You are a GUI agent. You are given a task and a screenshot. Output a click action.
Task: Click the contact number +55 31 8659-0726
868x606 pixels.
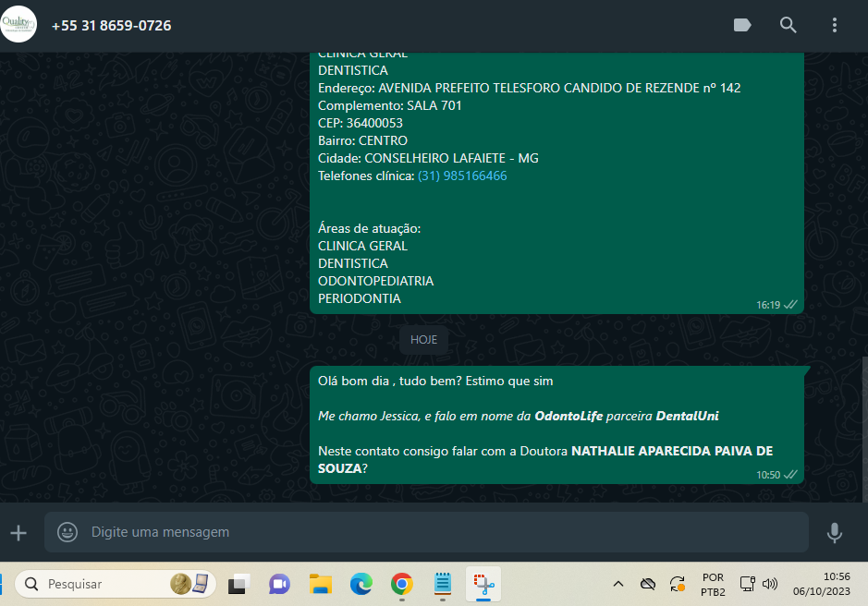click(x=111, y=26)
